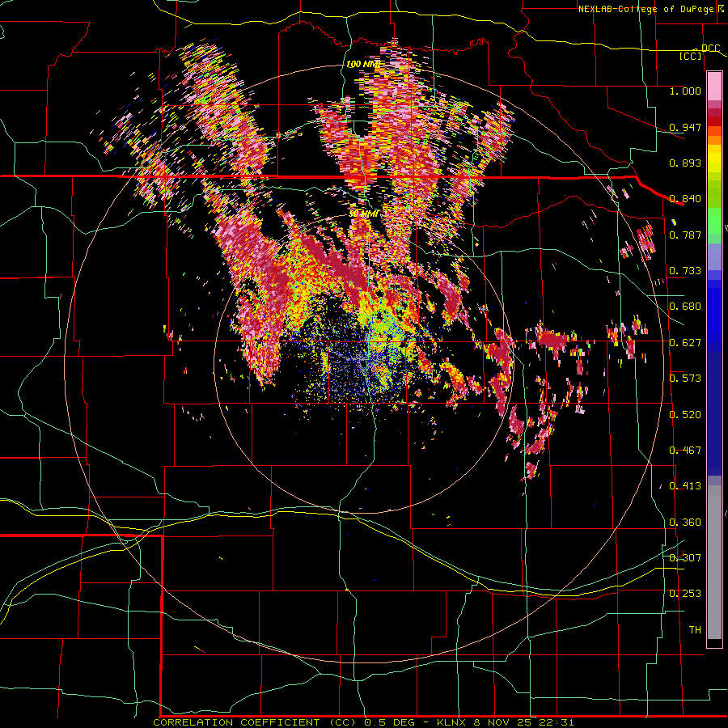This screenshot has height=728, width=728.
Task: Pick the bright green segment of the color scale
Action: (714, 221)
